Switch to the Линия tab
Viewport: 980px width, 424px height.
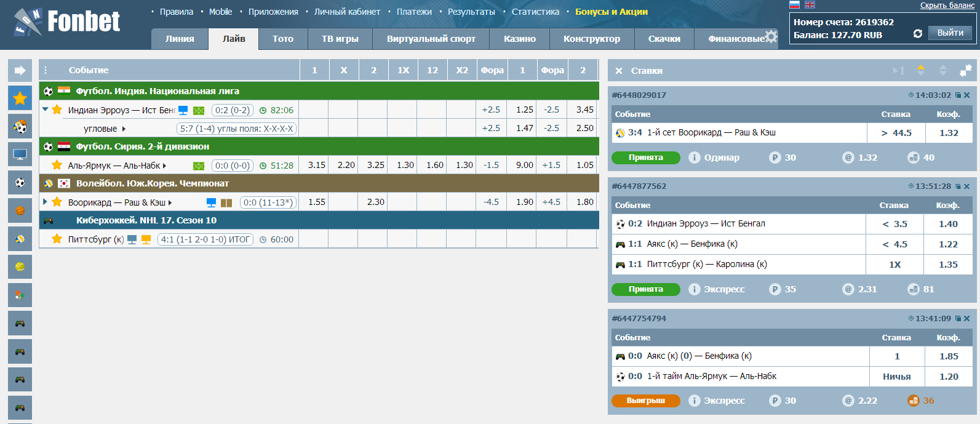point(180,39)
